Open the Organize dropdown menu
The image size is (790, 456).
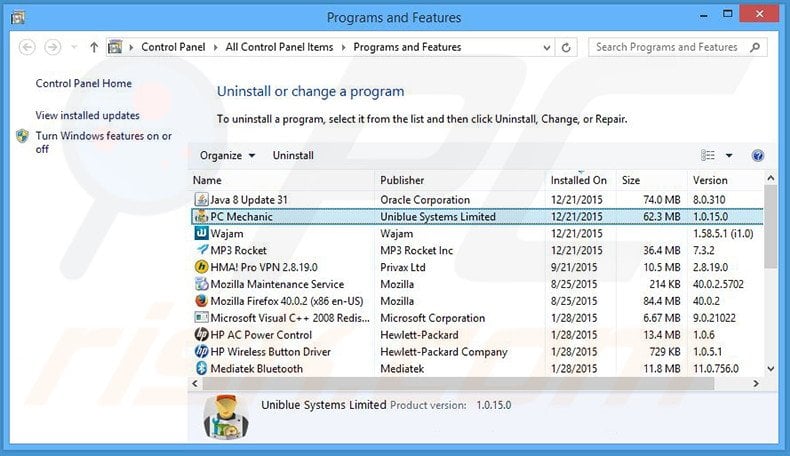pyautogui.click(x=227, y=155)
